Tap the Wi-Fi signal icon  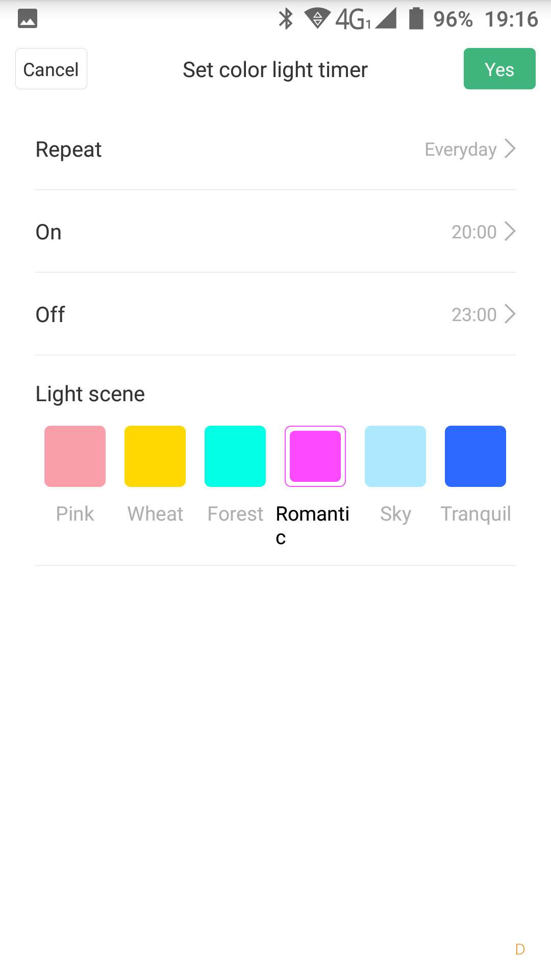click(x=317, y=19)
